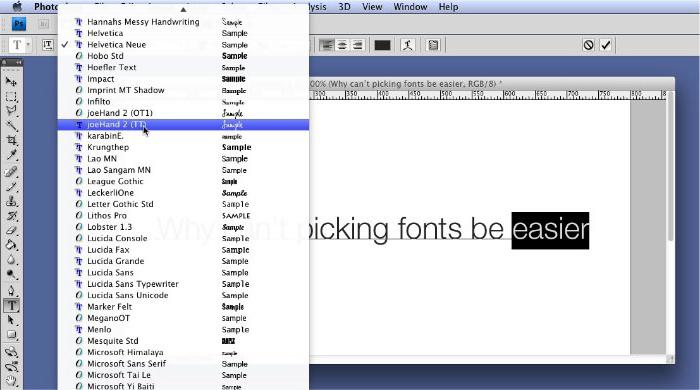Image resolution: width=700 pixels, height=390 pixels.
Task: Select the Path Selection tool
Action: tap(11, 320)
